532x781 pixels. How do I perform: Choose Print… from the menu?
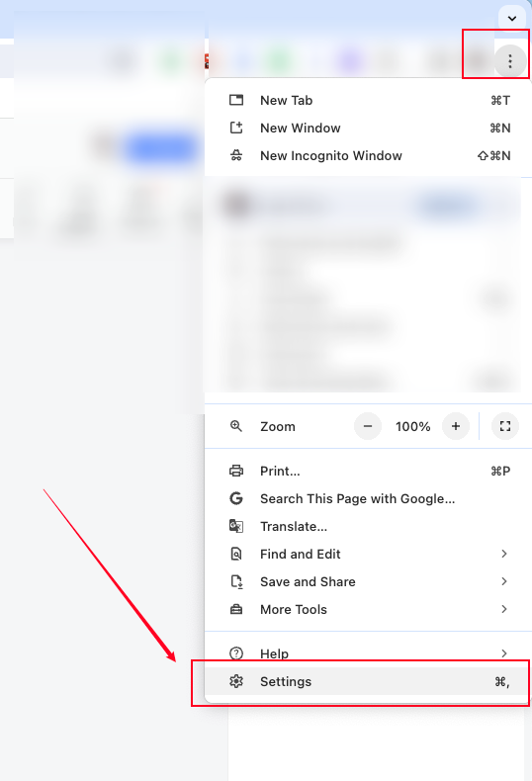370,472
